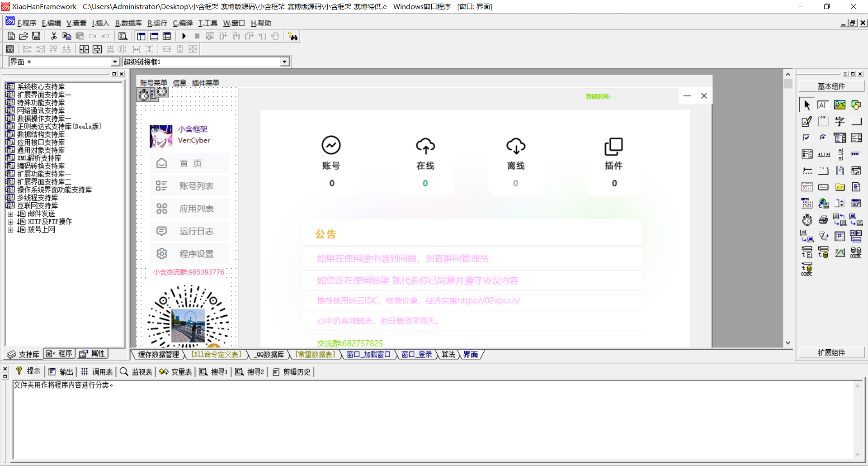Select the radio button component in toolbox
Screen dimensions: 868x466
(823, 138)
